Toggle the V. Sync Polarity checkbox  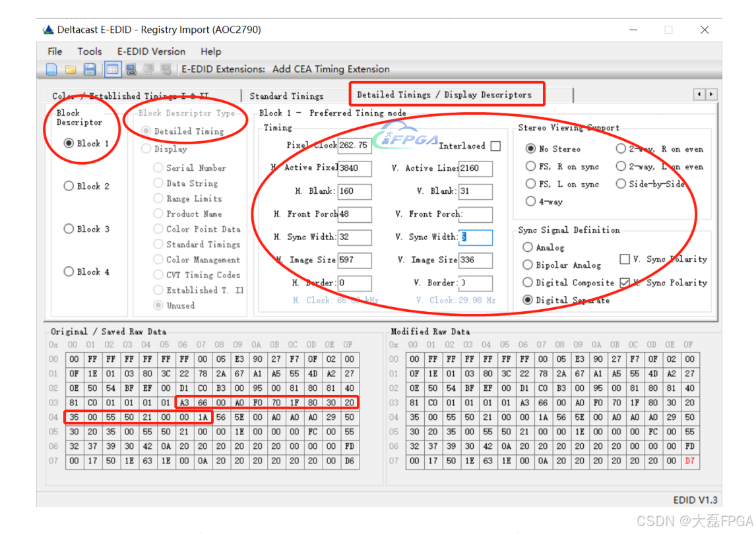[x=625, y=259]
